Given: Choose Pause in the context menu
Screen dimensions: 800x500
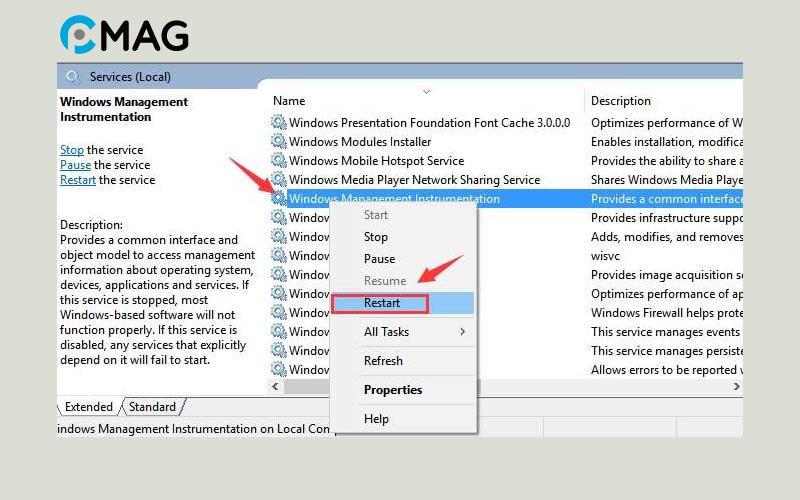Looking at the screenshot, I should click(x=380, y=259).
